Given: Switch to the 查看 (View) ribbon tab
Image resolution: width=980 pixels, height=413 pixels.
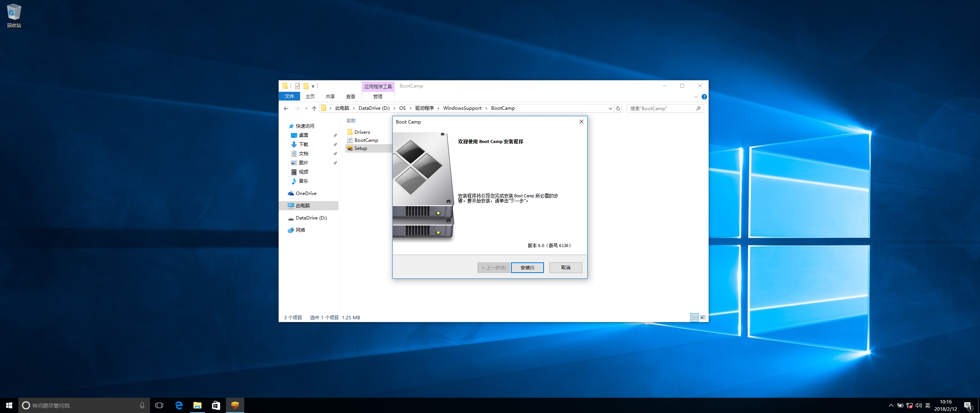Looking at the screenshot, I should 350,97.
